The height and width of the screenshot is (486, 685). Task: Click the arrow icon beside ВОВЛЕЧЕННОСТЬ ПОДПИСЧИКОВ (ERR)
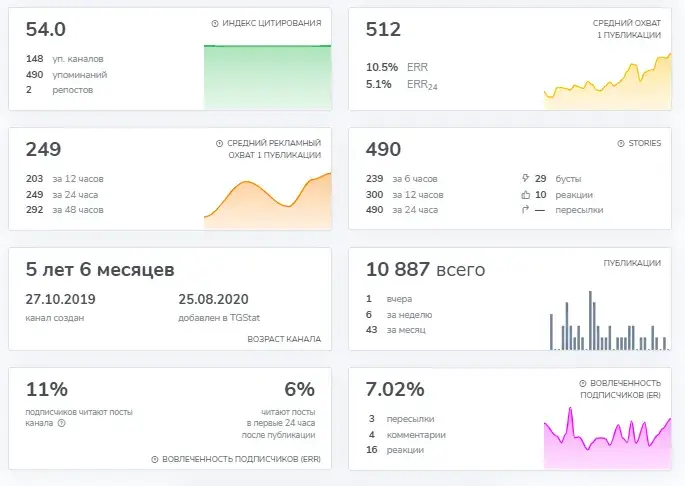pyautogui.click(x=155, y=459)
